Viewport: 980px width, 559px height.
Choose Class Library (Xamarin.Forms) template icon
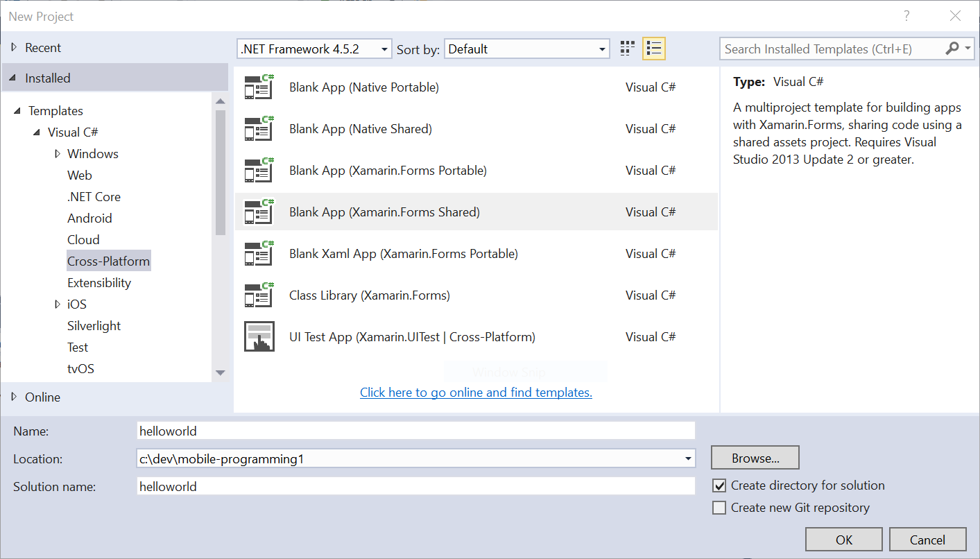point(259,295)
